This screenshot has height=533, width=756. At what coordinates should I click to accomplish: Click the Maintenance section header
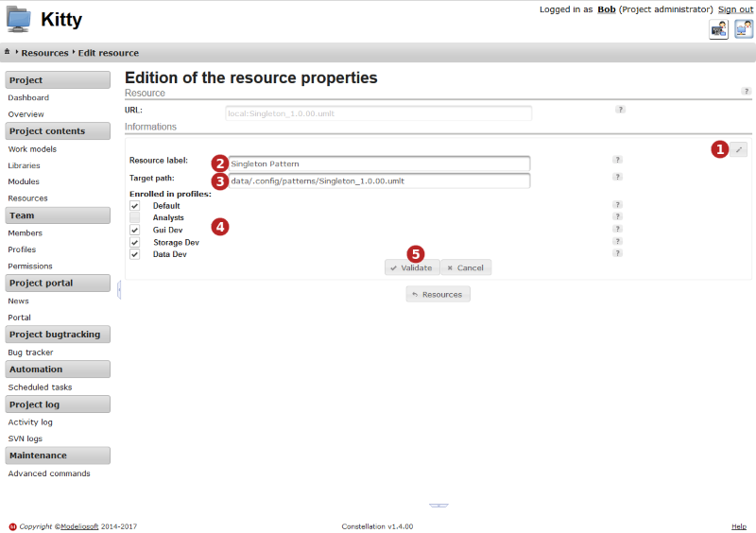point(58,456)
